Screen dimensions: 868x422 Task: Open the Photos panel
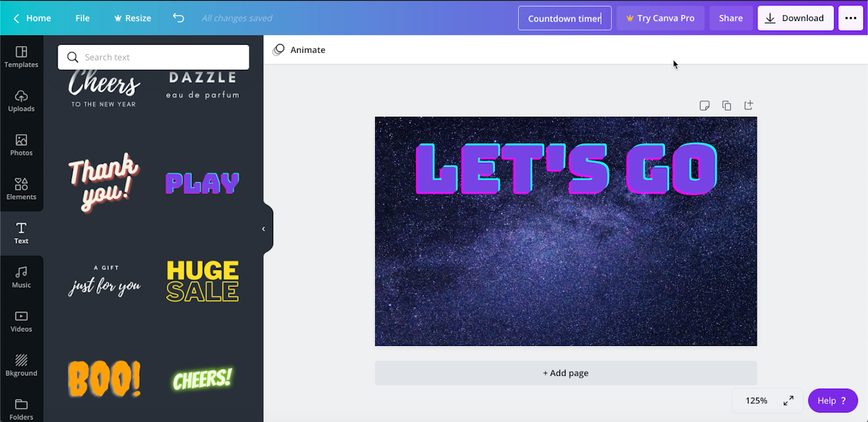(x=21, y=145)
